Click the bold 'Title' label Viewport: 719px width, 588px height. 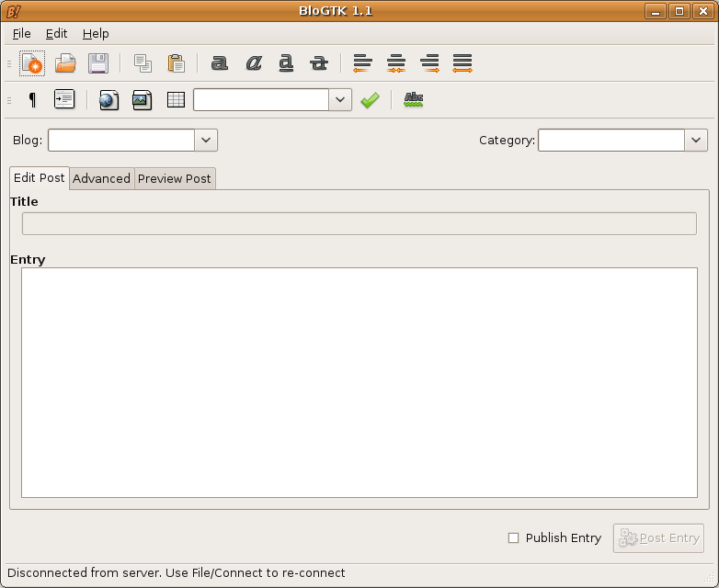tap(24, 201)
